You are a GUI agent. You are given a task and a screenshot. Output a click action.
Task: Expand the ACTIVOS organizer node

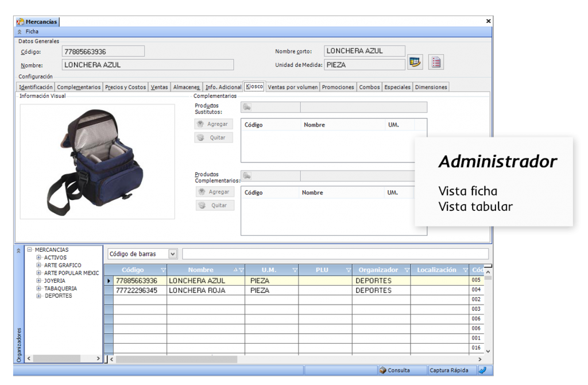tap(39, 257)
